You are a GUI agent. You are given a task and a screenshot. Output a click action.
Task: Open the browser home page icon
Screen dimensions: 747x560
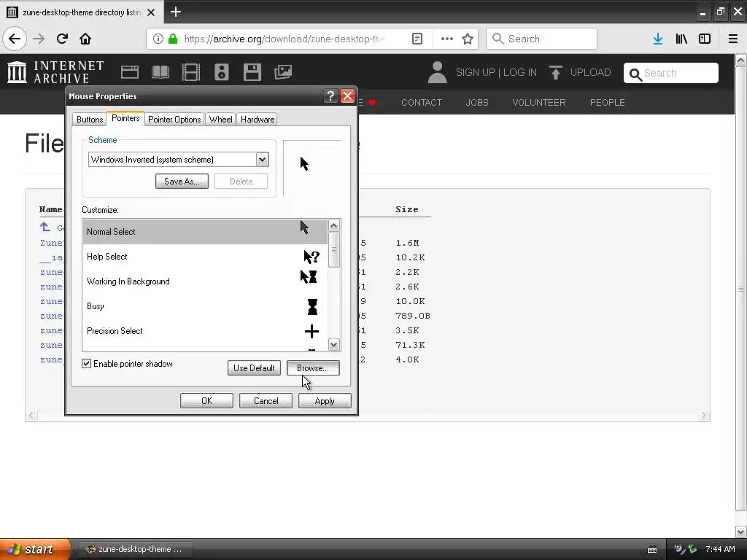pyautogui.click(x=85, y=39)
